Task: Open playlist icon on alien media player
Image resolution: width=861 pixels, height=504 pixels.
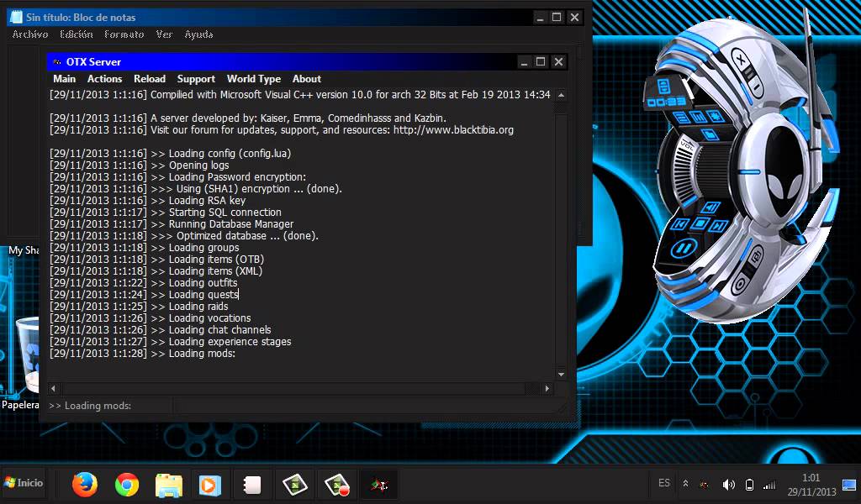Action: tap(681, 118)
